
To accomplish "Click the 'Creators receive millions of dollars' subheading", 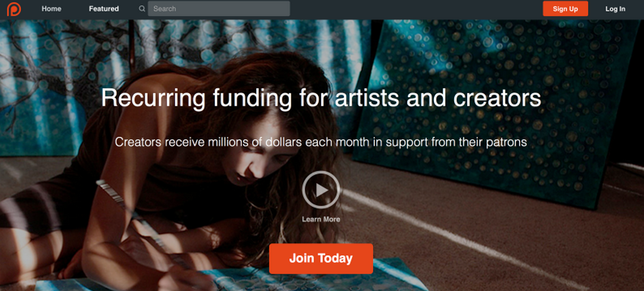I will pos(321,142).
